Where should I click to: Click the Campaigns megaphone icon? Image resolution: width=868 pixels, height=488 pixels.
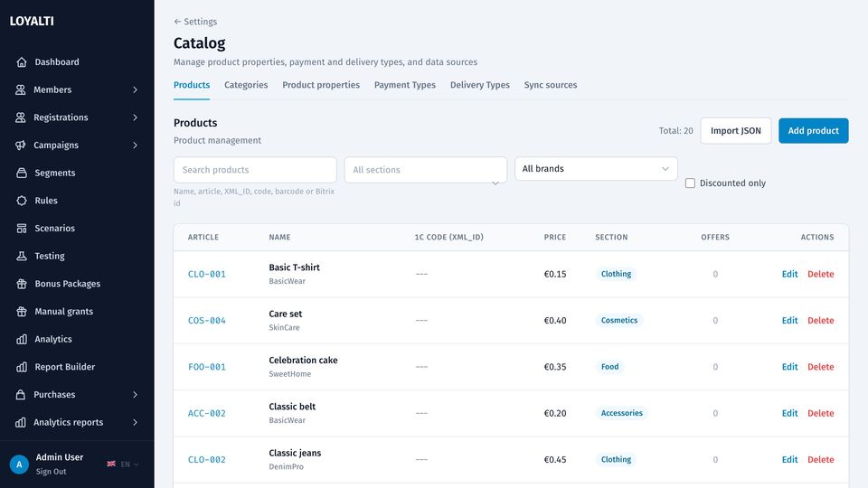pos(21,145)
